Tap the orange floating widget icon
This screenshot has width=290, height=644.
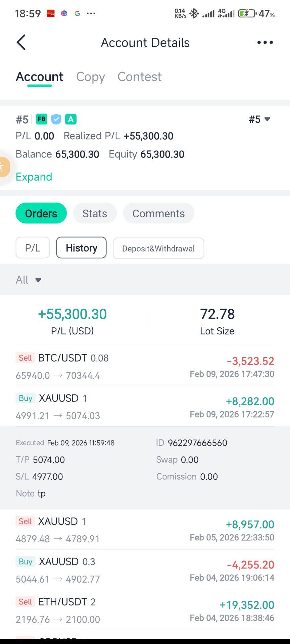[3, 167]
